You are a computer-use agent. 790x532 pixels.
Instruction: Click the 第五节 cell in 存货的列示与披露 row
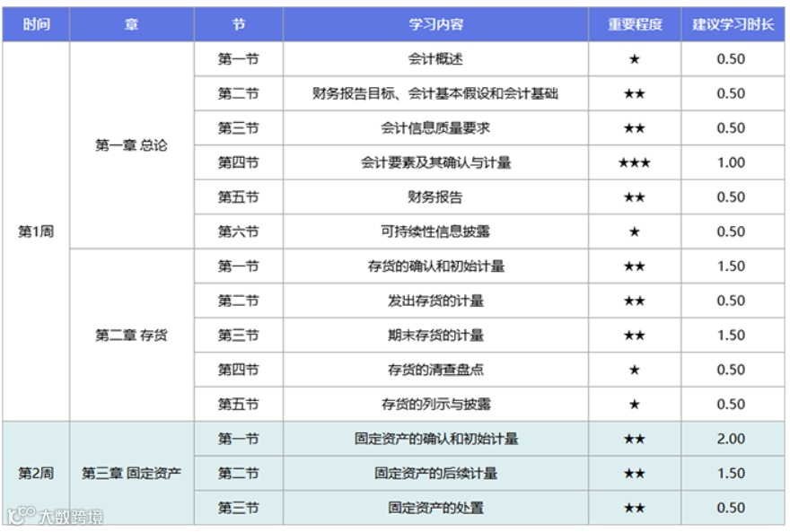(238, 405)
